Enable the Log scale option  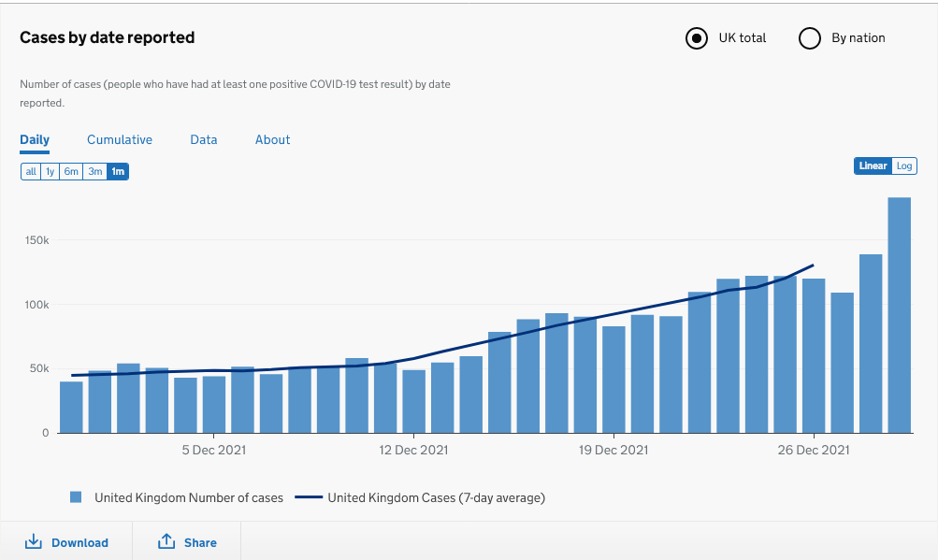click(905, 165)
